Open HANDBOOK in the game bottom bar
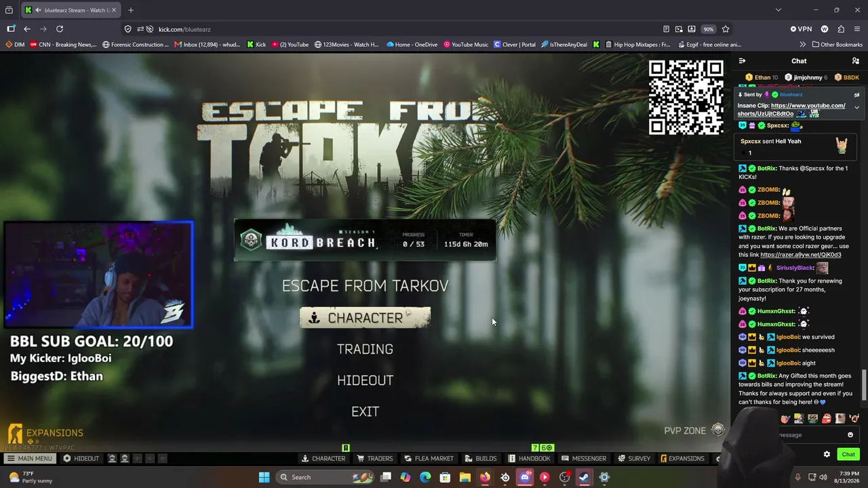The height and width of the screenshot is (488, 868). [529, 459]
